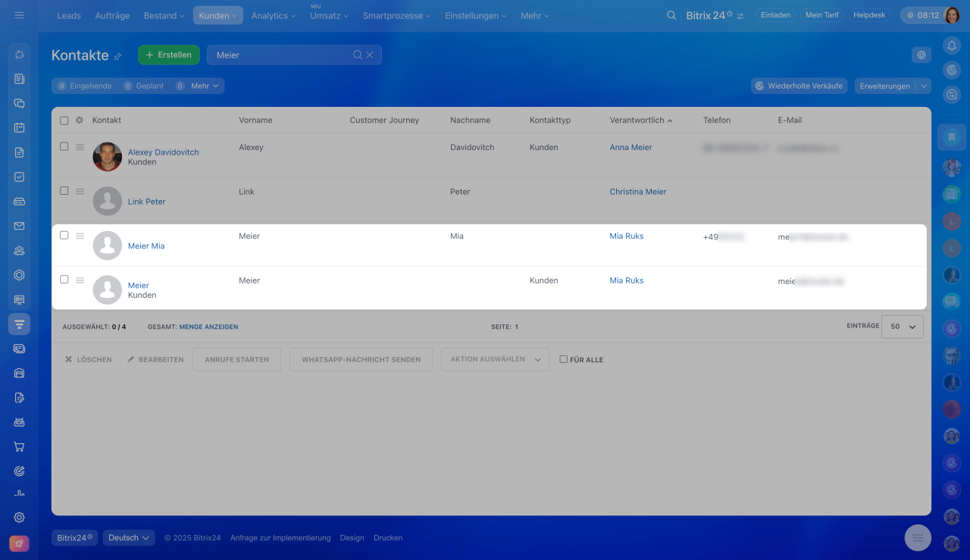Open the target goal icon in left sidebar

pyautogui.click(x=20, y=471)
